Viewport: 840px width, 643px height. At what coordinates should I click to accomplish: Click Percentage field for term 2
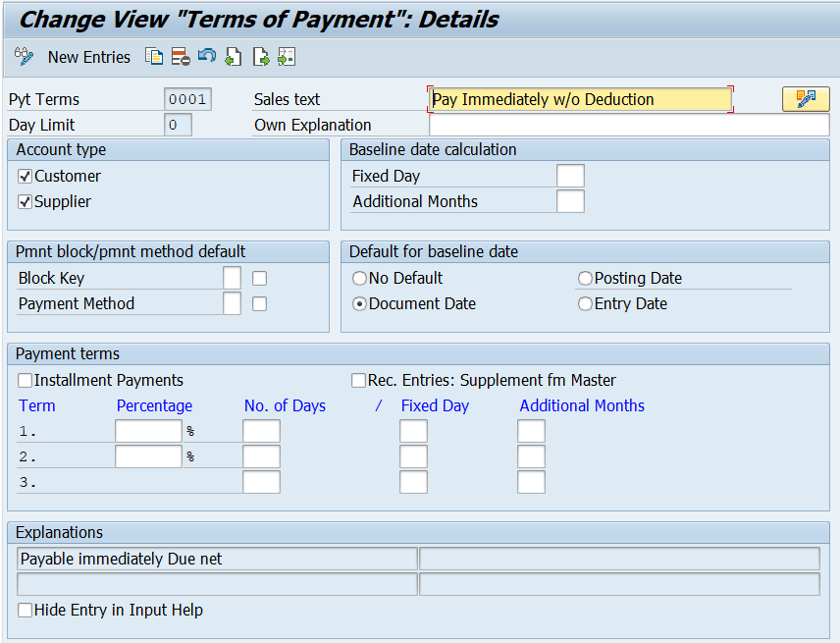pos(148,457)
